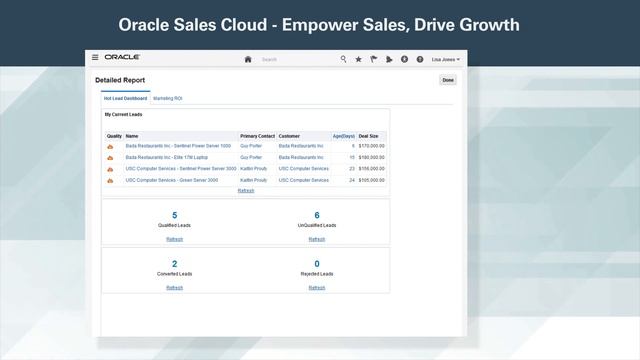Open the hamburger navigator menu
Image resolution: width=640 pixels, height=360 pixels.
click(x=95, y=58)
